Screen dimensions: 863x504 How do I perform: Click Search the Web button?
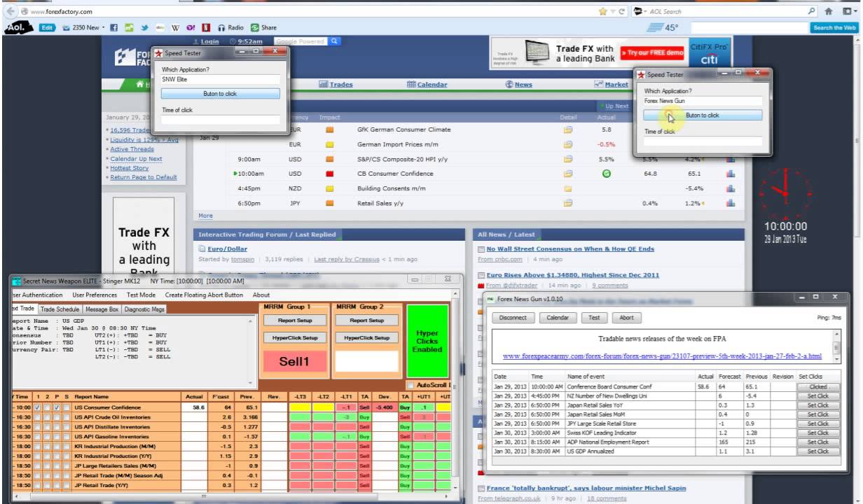pos(834,28)
